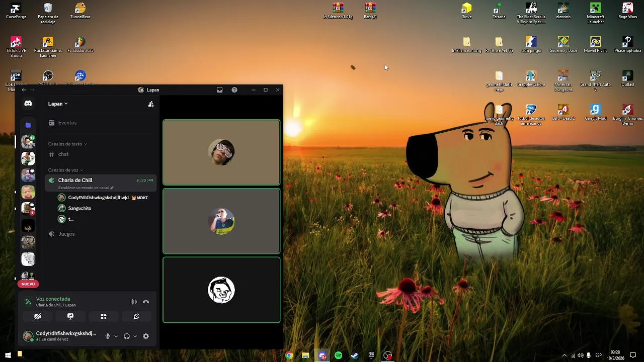644x362 pixels.
Task: Select Rockstar Games Launcher shortcut
Action: tap(48, 47)
